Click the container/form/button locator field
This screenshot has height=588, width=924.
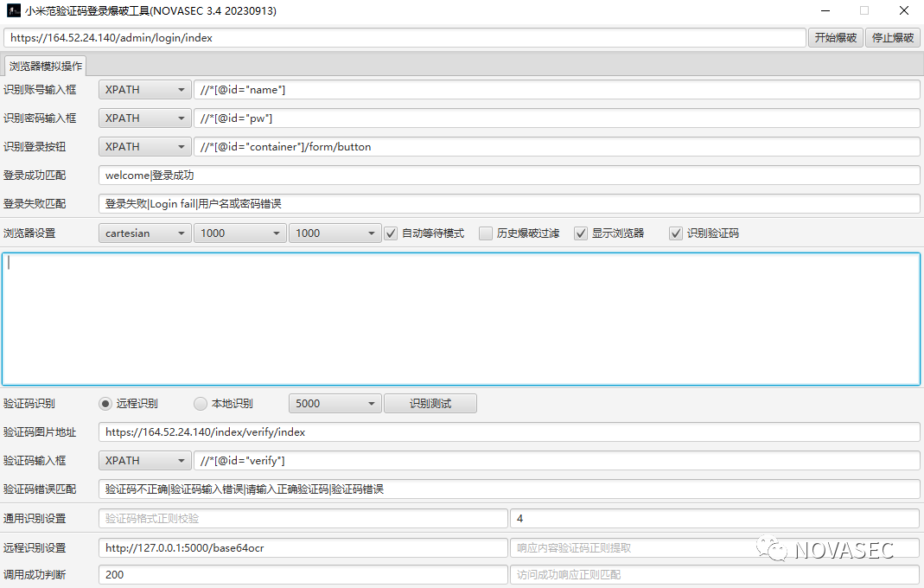click(x=557, y=147)
